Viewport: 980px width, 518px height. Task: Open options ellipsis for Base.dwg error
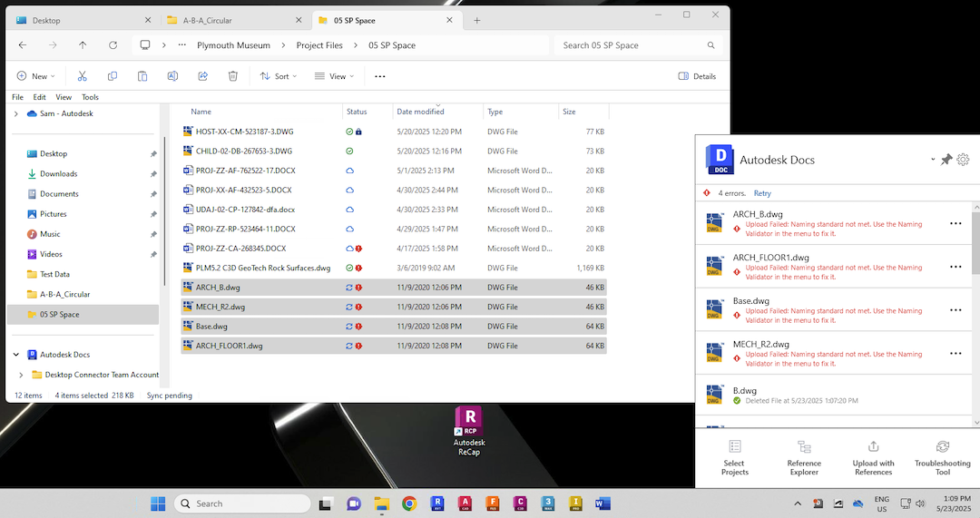[x=955, y=310]
